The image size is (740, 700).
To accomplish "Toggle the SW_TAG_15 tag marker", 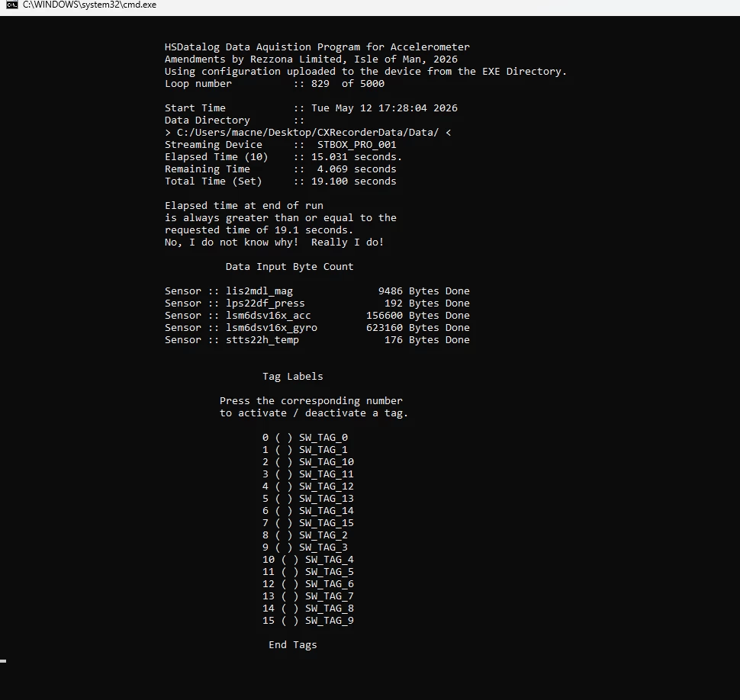I will [x=284, y=523].
